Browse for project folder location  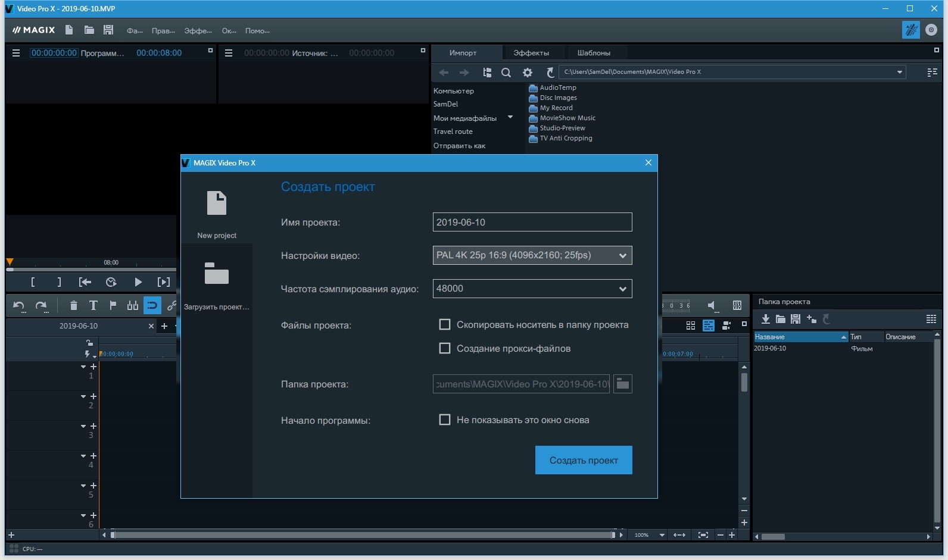coord(622,384)
